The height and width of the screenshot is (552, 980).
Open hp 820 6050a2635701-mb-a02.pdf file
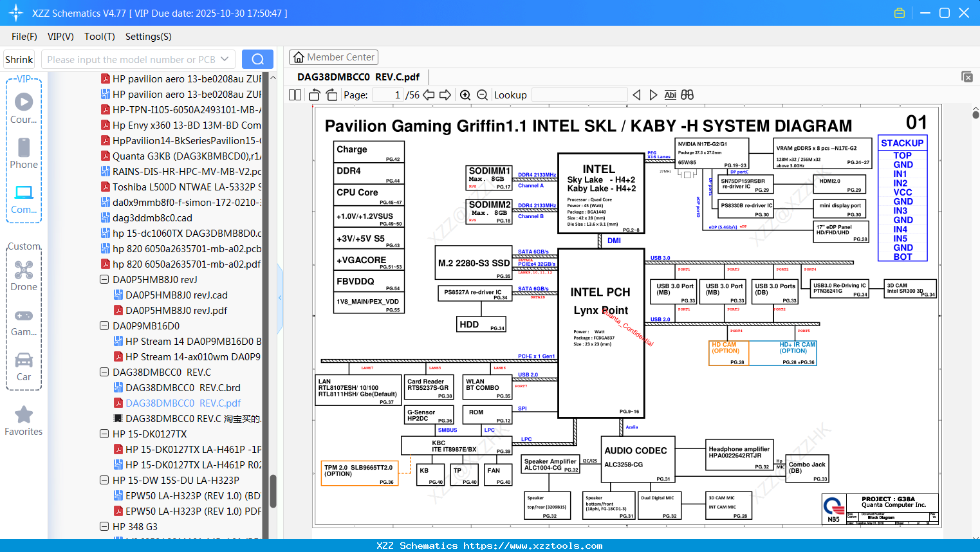[x=181, y=264]
